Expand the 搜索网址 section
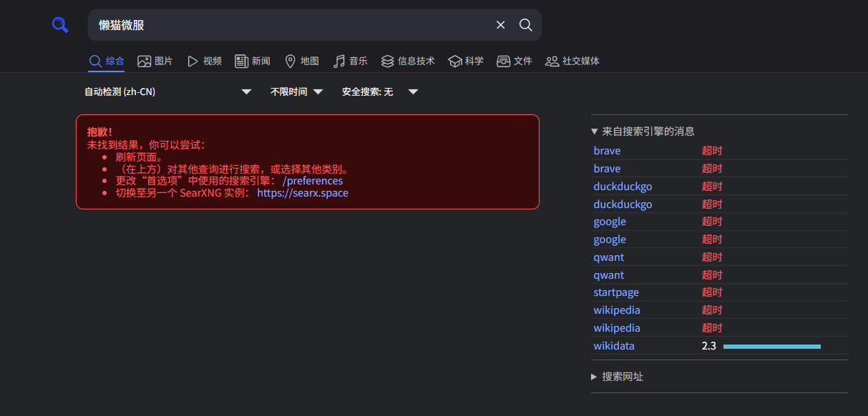The height and width of the screenshot is (416, 868). 617,377
